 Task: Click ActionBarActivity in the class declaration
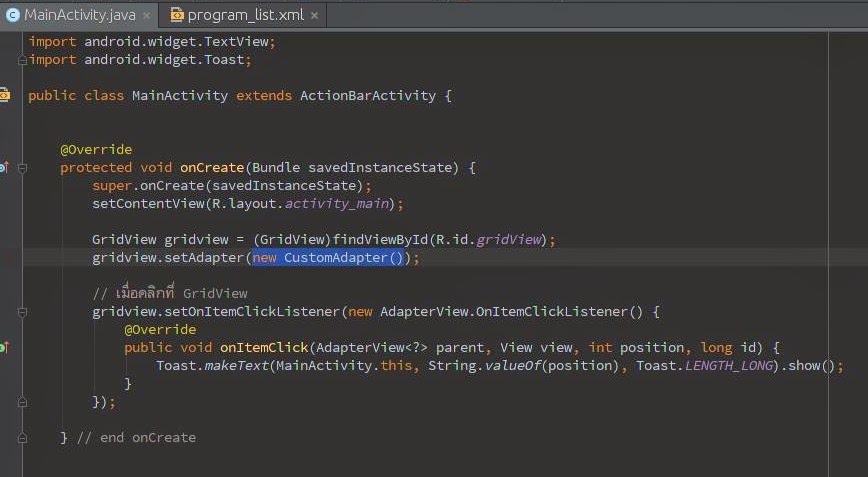[x=368, y=96]
